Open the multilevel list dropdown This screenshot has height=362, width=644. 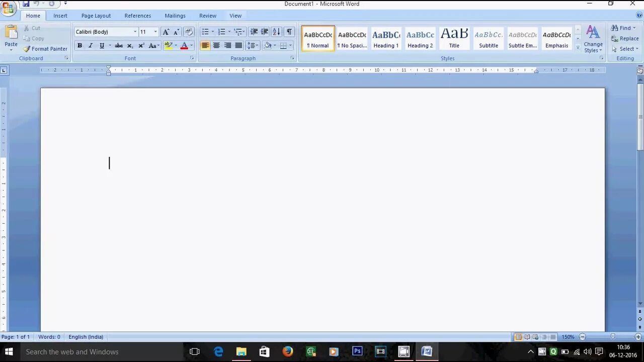pyautogui.click(x=239, y=32)
